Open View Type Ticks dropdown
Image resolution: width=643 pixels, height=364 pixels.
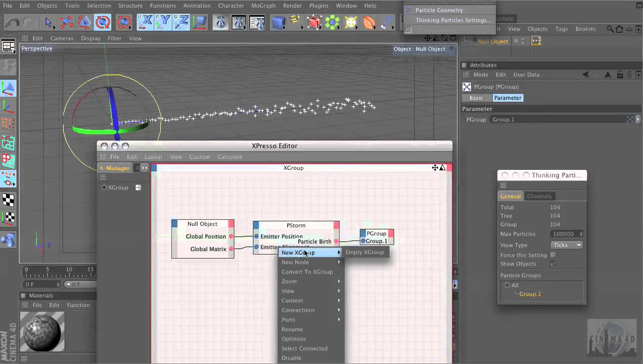[x=567, y=245]
